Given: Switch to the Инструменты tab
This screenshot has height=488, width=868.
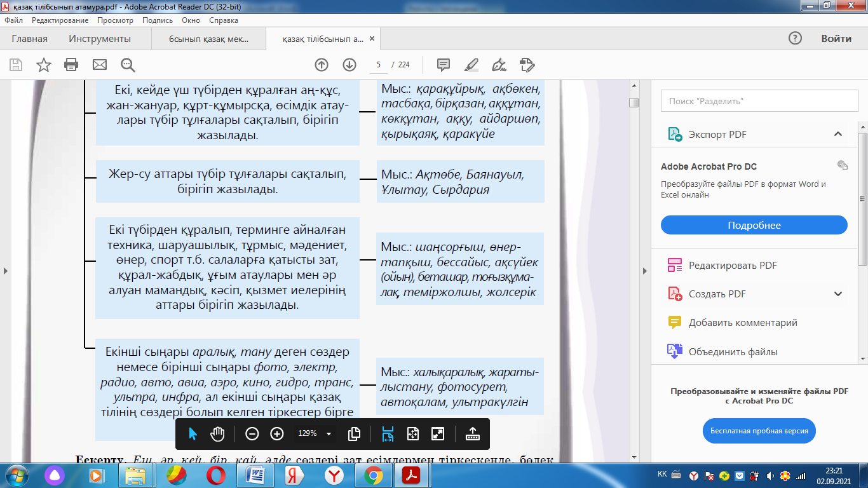Looking at the screenshot, I should pos(100,39).
